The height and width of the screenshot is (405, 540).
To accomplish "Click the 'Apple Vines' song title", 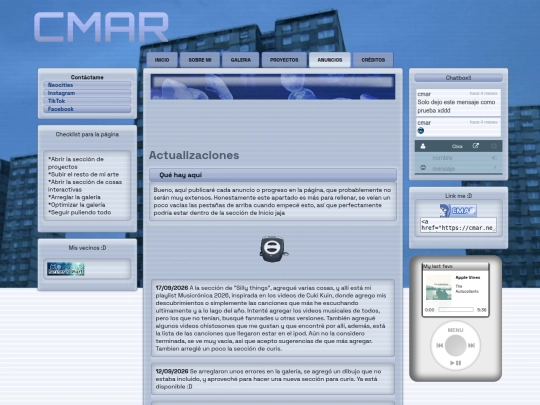I will click(x=468, y=278).
